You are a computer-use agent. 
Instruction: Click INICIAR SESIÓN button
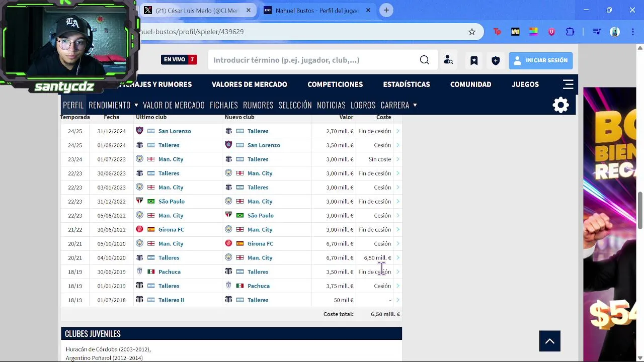click(x=540, y=60)
